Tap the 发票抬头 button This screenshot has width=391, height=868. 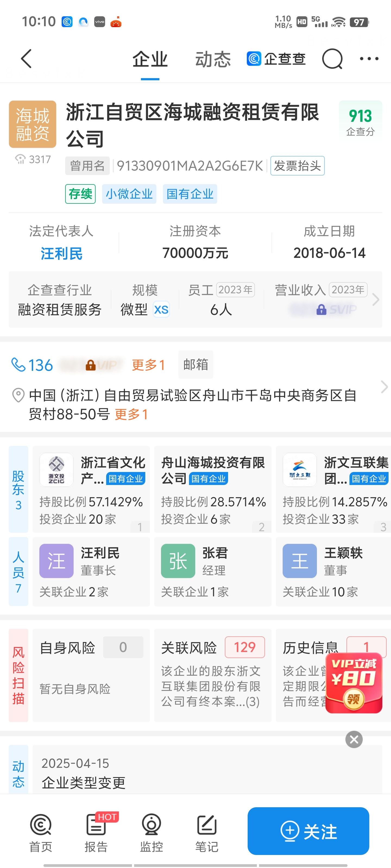[297, 165]
